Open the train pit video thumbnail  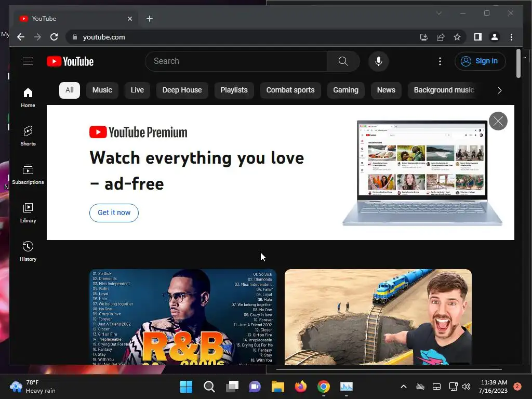(x=378, y=317)
